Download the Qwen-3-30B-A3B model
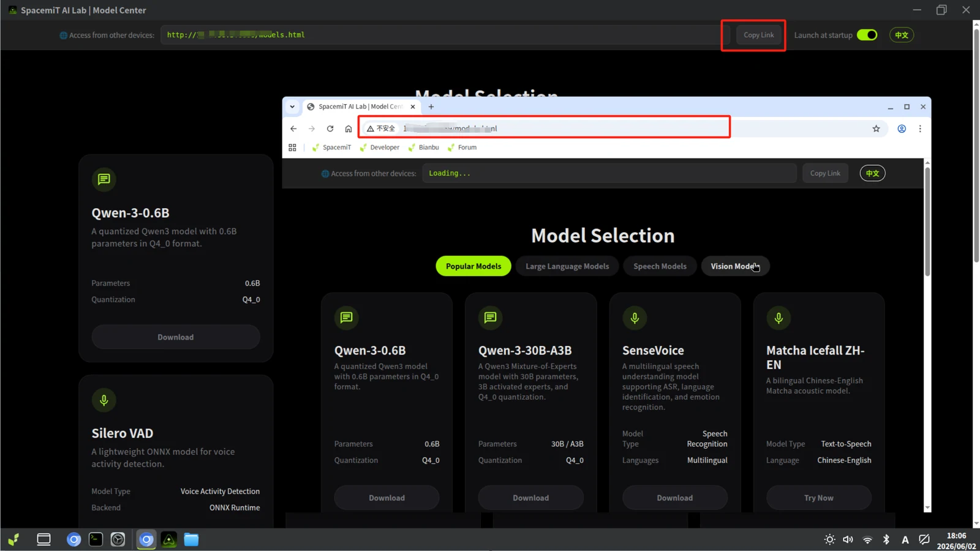 (530, 498)
